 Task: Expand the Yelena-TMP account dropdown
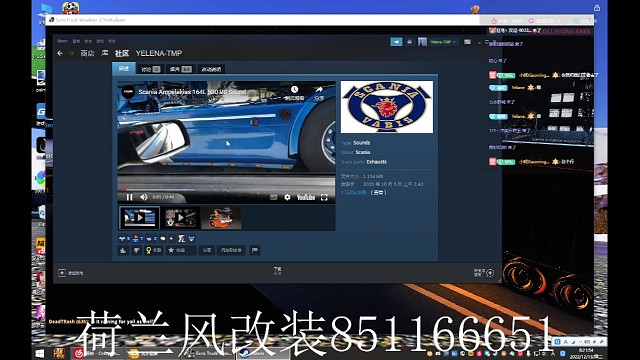point(442,42)
